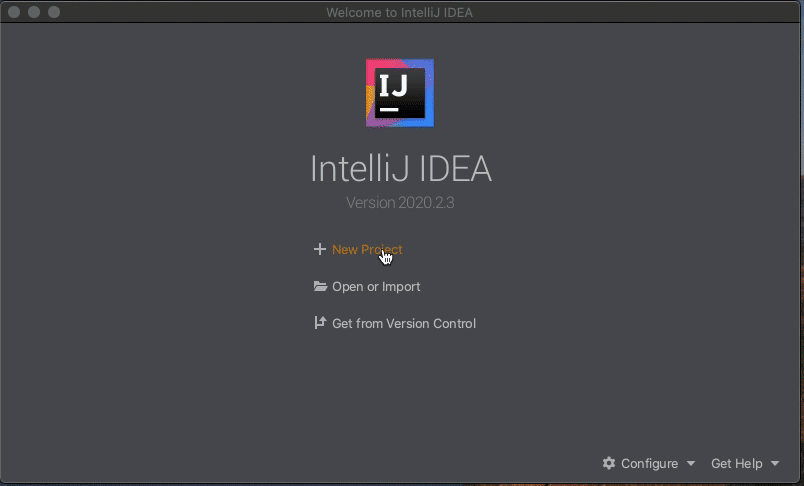Click the Version 2020.2.3 text

tap(400, 202)
